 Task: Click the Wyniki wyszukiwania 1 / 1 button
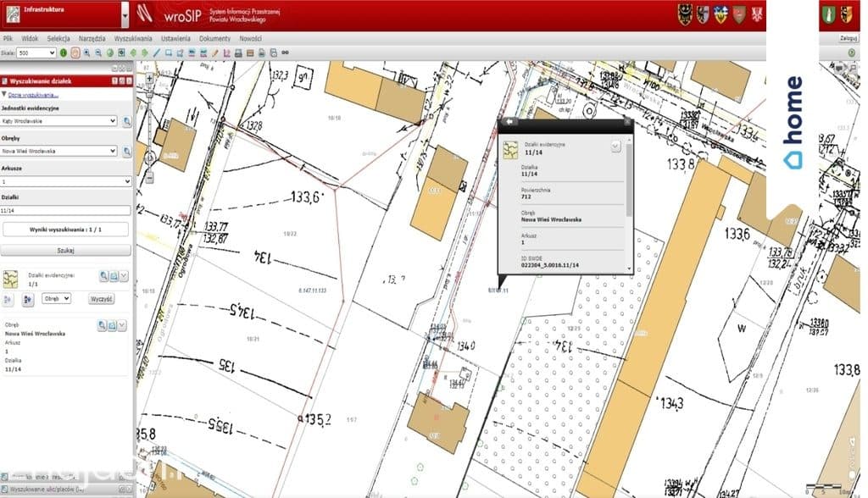coord(66,230)
